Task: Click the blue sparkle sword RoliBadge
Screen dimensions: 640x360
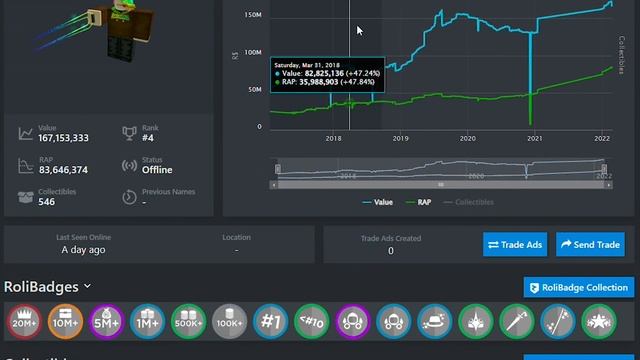Action: [558, 322]
